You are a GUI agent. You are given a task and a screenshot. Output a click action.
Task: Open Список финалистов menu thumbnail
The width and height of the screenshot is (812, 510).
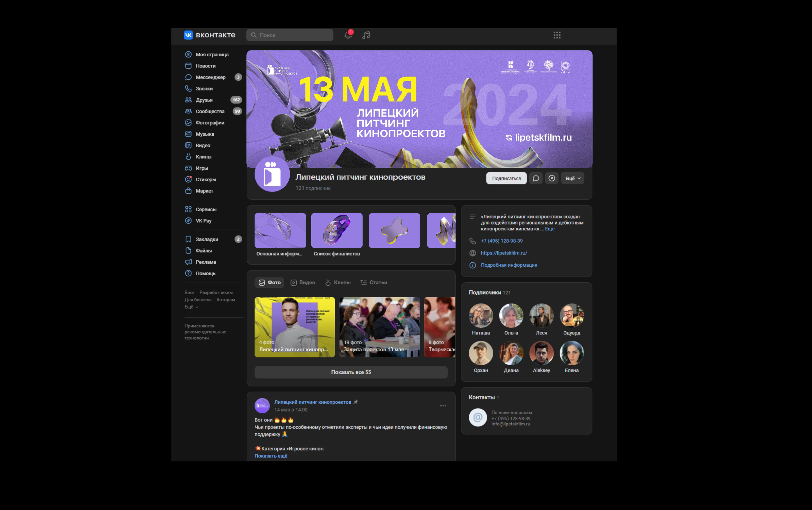click(x=336, y=231)
